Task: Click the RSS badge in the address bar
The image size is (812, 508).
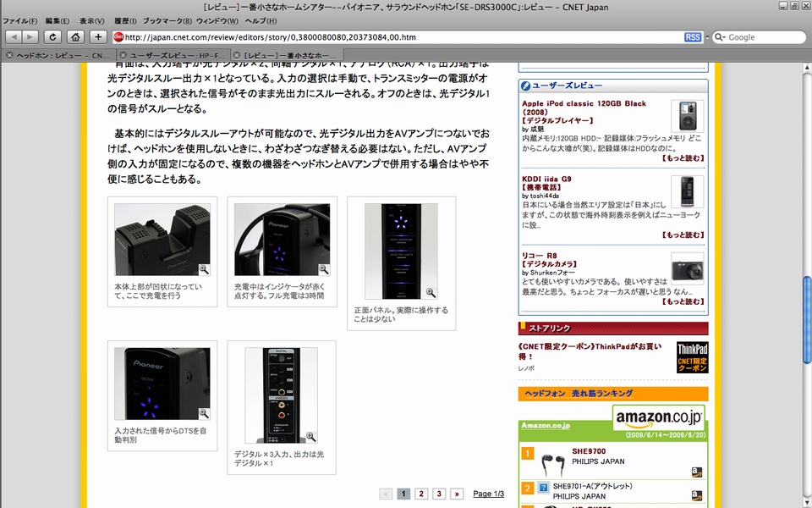Action: tap(693, 37)
